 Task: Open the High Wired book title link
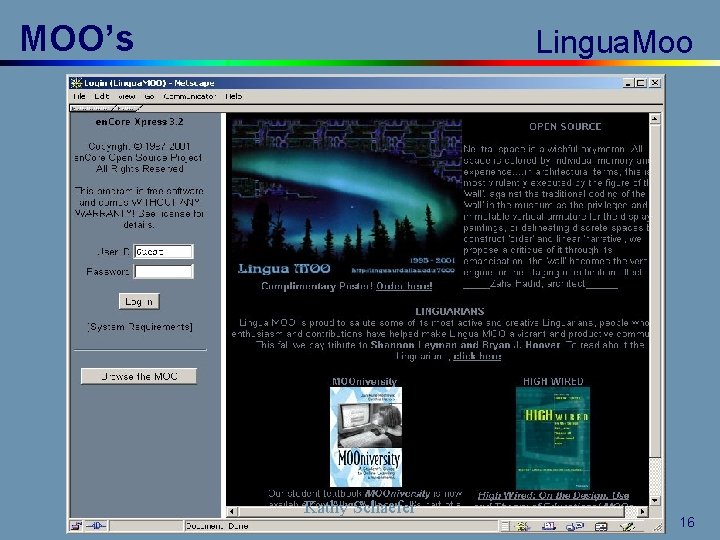(x=553, y=495)
